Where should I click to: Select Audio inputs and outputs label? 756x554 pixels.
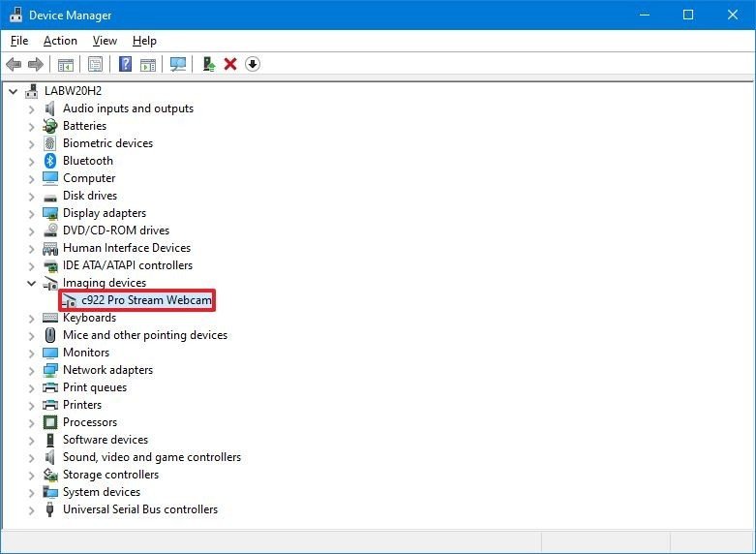[x=128, y=108]
